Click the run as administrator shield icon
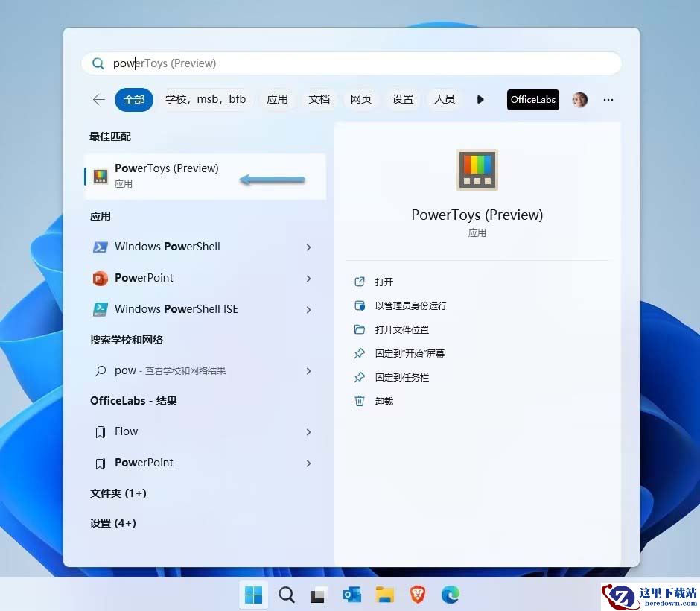700x611 pixels. click(x=360, y=305)
